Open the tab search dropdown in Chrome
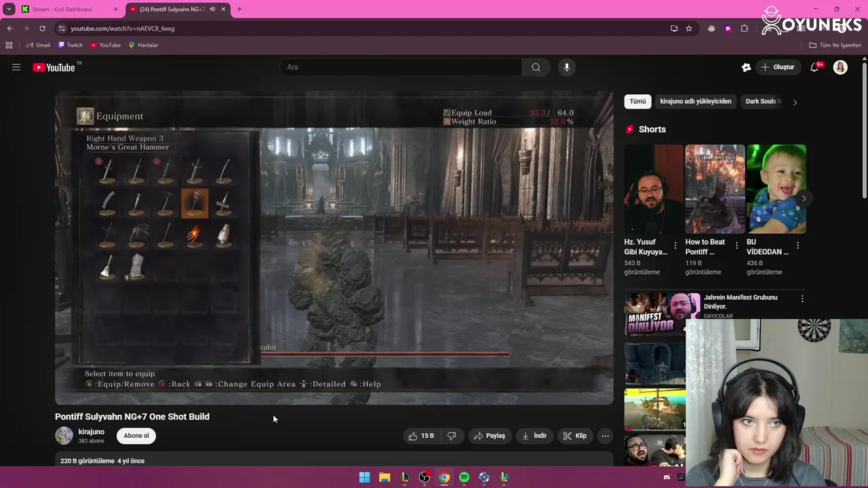The width and height of the screenshot is (868, 488). click(9, 9)
